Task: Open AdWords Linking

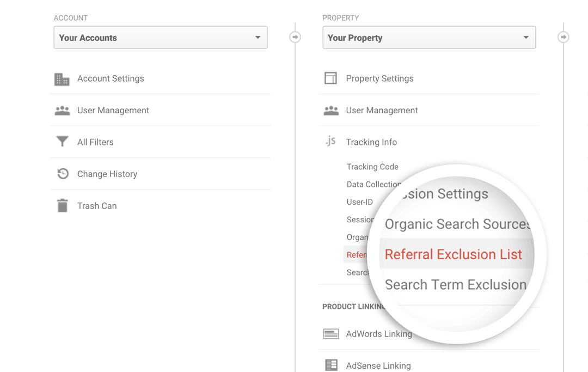Action: [x=379, y=334]
